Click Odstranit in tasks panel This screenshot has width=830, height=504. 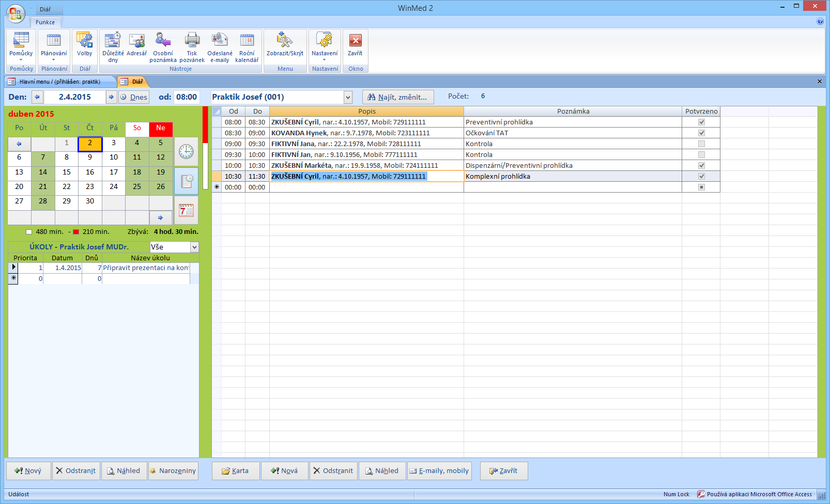(76, 471)
